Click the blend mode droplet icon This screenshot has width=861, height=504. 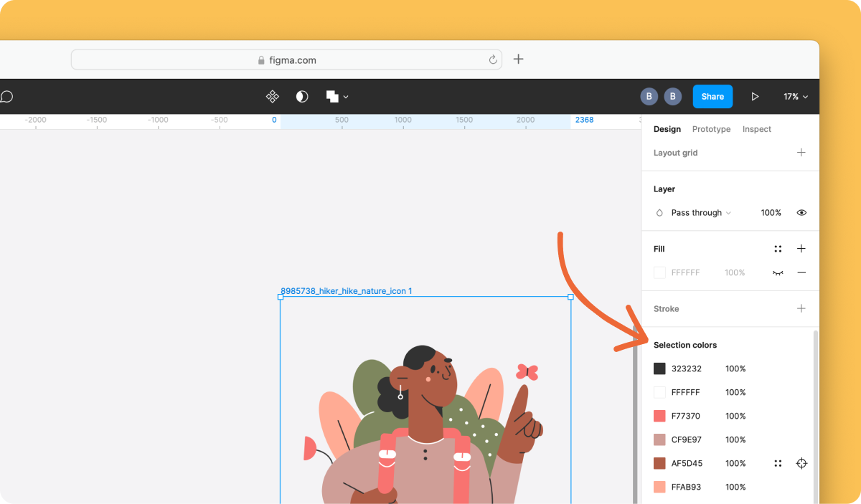(x=659, y=212)
